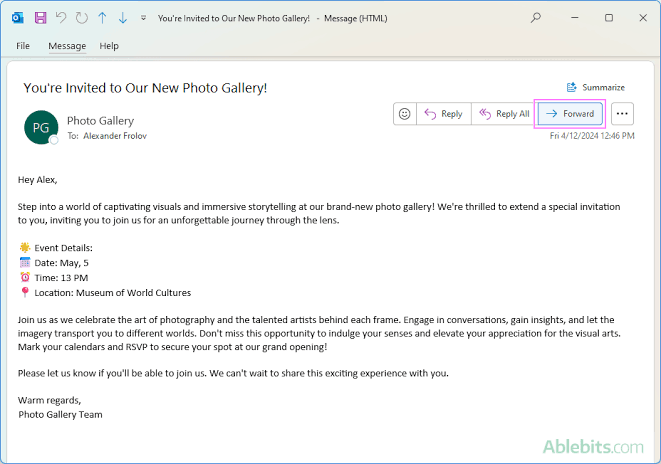The width and height of the screenshot is (661, 464).
Task: Click the date Fri 4/12/2024 12:46 PM
Action: click(x=592, y=136)
